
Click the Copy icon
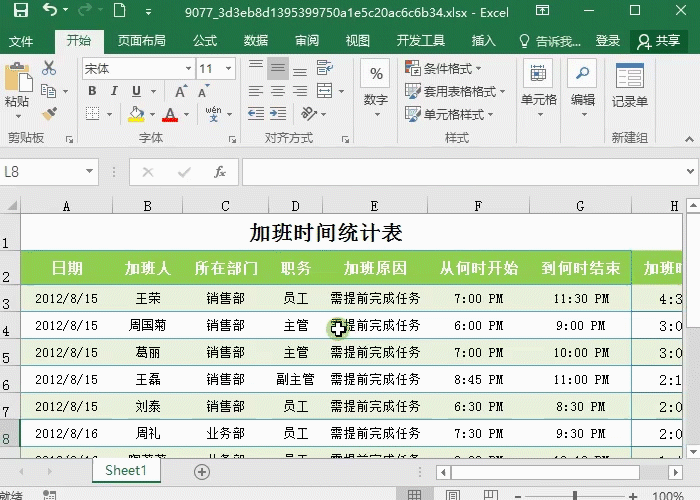[48, 91]
